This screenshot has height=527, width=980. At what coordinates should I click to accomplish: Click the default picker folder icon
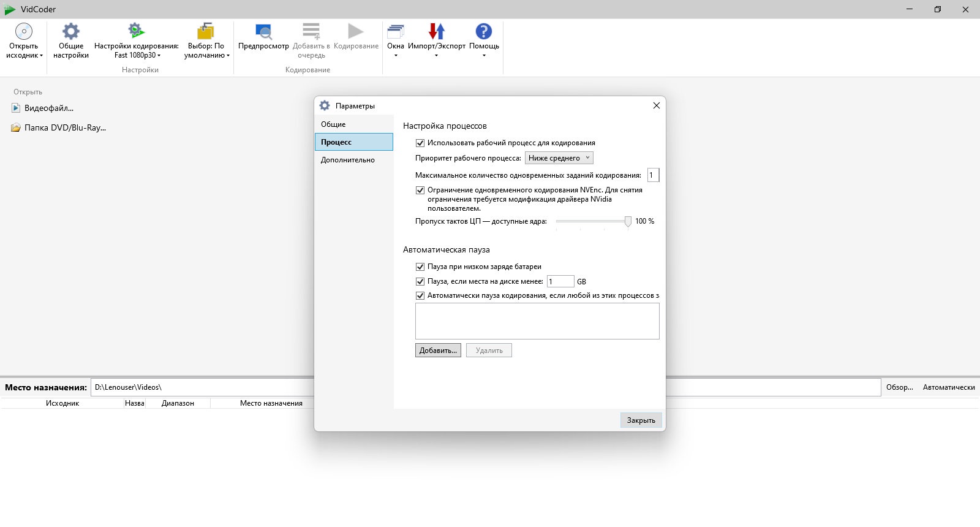click(206, 31)
